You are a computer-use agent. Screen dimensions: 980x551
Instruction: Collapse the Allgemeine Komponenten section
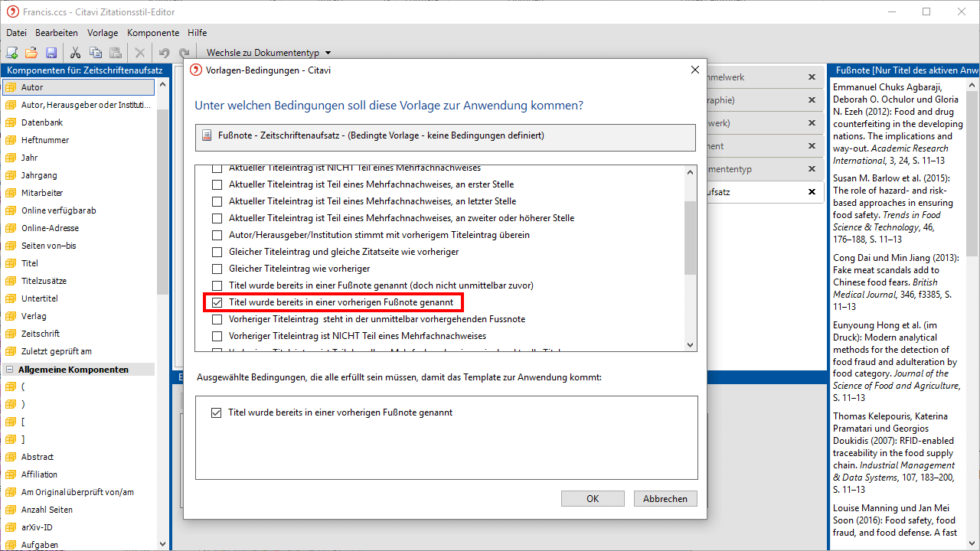coord(11,370)
